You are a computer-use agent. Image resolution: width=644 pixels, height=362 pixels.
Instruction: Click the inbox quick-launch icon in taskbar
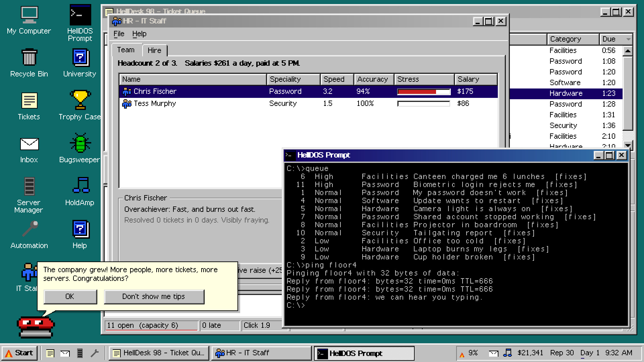pyautogui.click(x=65, y=353)
